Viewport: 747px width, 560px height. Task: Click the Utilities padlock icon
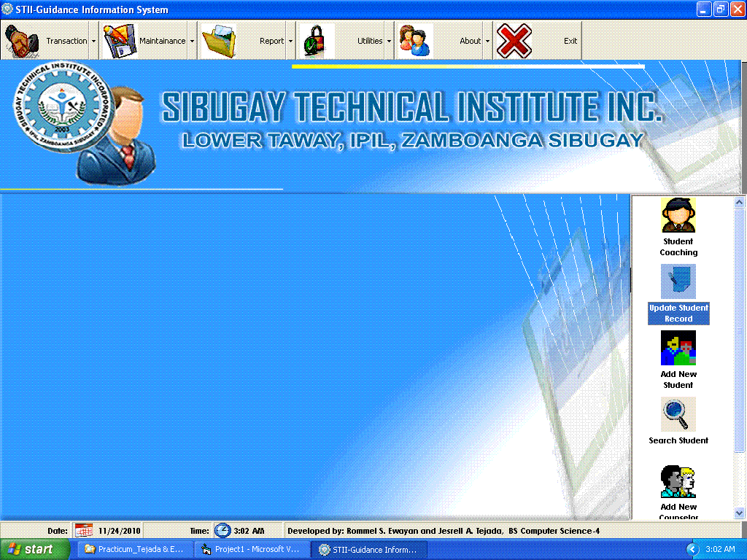click(x=314, y=41)
